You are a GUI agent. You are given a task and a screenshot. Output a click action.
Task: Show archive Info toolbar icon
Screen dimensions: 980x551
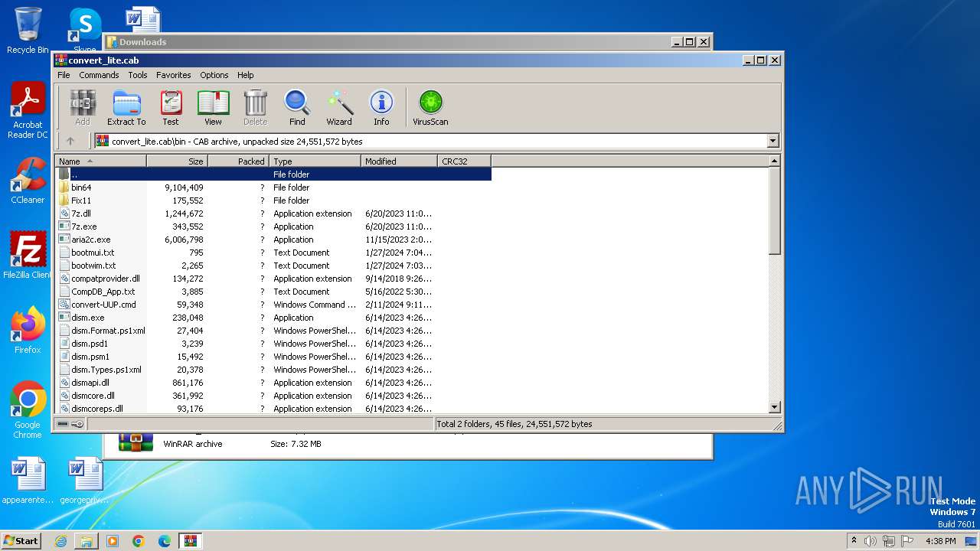pos(381,108)
